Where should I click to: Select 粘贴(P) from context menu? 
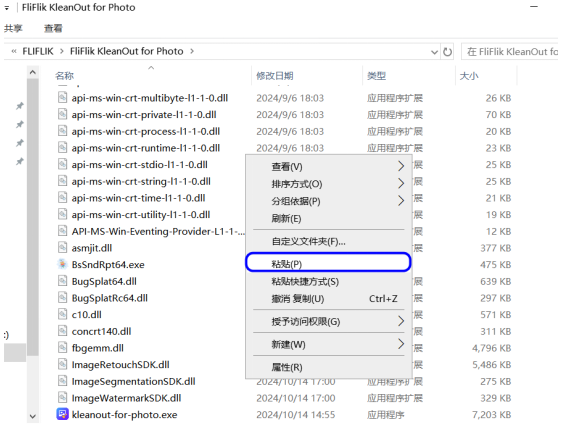[328, 263]
